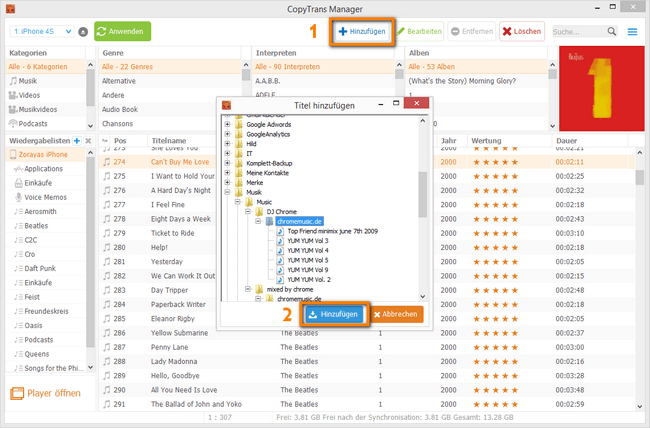Collapse the mixed by chrome folder
Viewport: 650px width, 428px height.
point(247,289)
